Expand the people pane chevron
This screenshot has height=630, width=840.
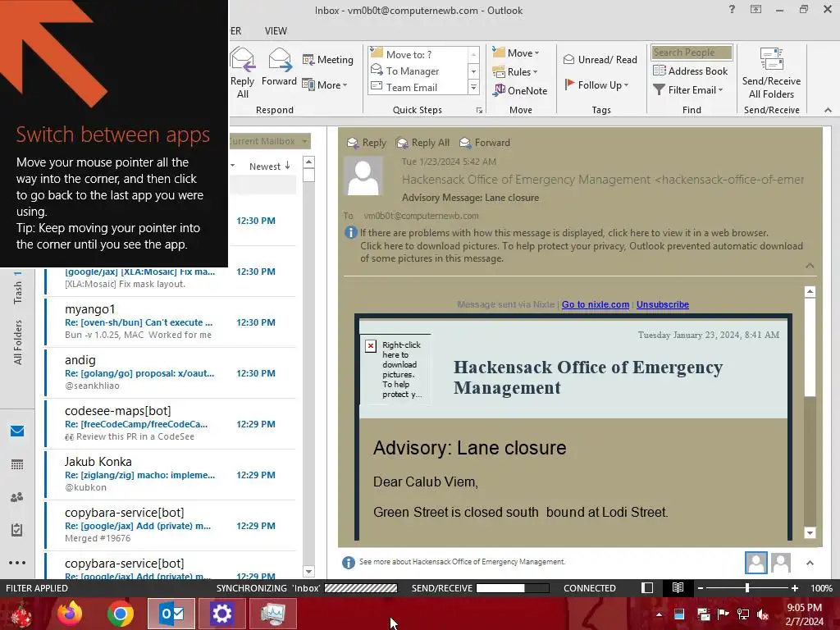(810, 563)
